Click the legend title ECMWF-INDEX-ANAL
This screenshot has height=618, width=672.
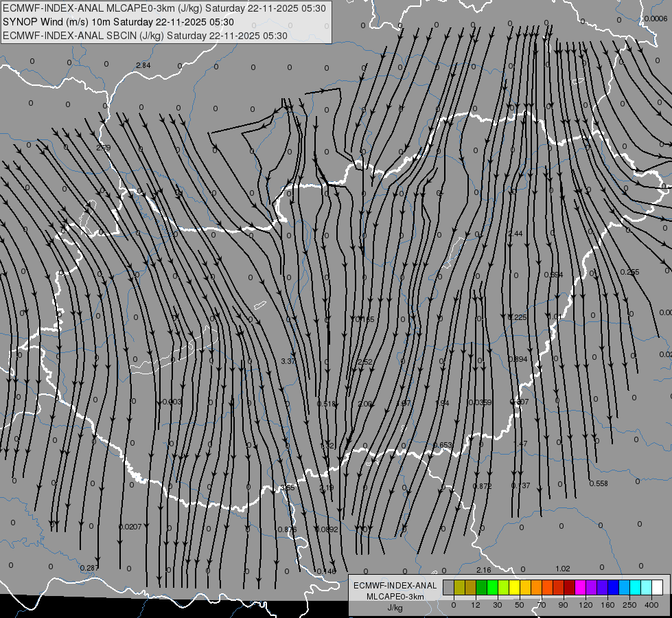[x=395, y=585]
